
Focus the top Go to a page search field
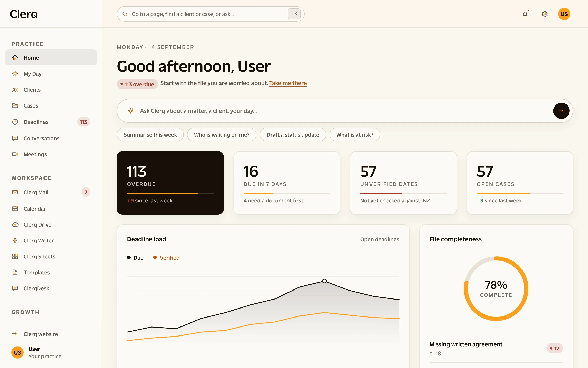point(211,14)
